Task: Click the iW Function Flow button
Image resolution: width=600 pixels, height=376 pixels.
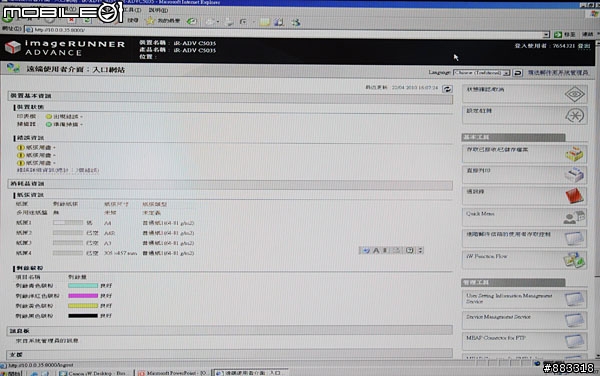Action: [525, 260]
